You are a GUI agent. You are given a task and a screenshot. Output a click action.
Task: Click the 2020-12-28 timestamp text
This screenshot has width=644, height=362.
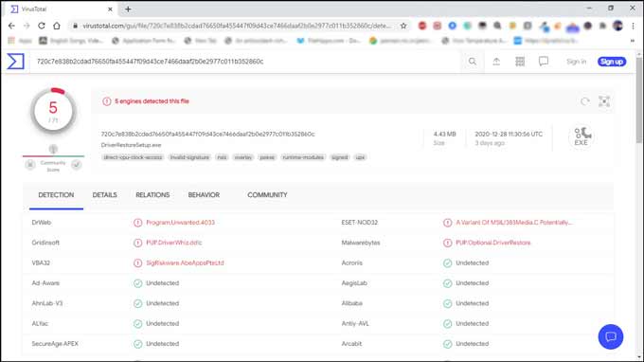pos(509,134)
